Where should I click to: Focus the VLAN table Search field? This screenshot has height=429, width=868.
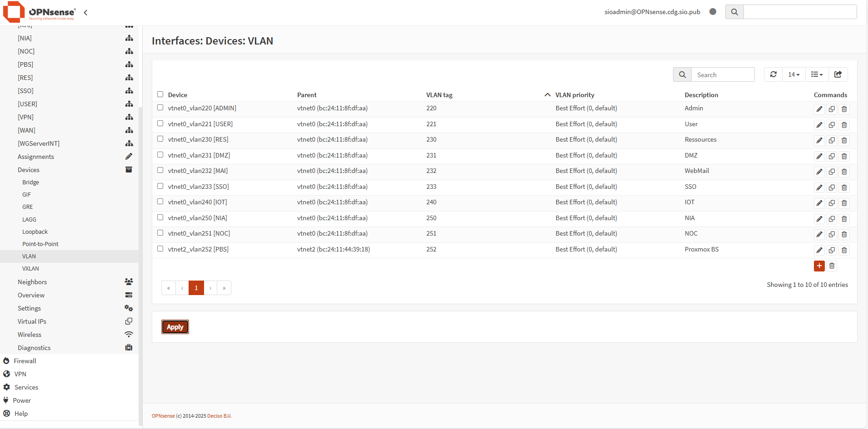pos(723,75)
